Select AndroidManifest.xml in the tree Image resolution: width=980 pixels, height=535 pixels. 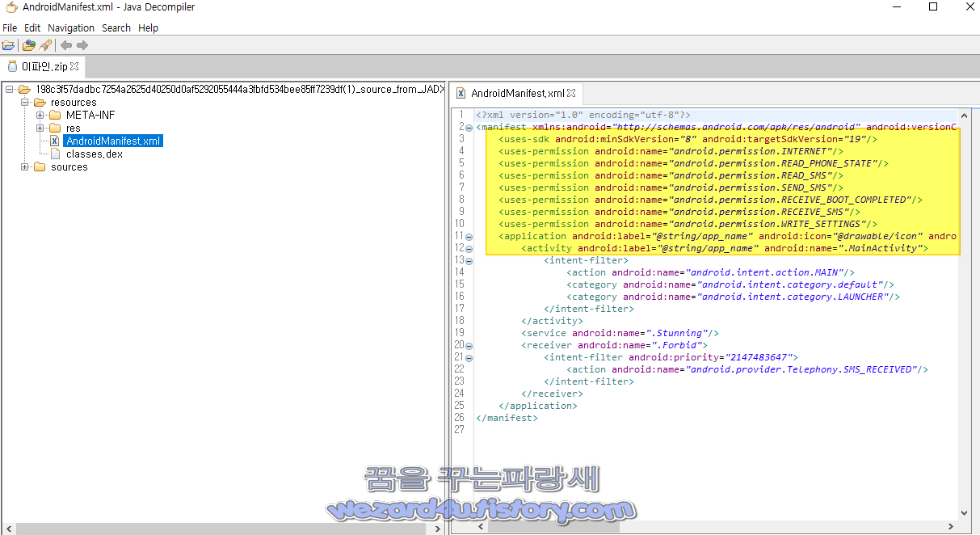[114, 141]
